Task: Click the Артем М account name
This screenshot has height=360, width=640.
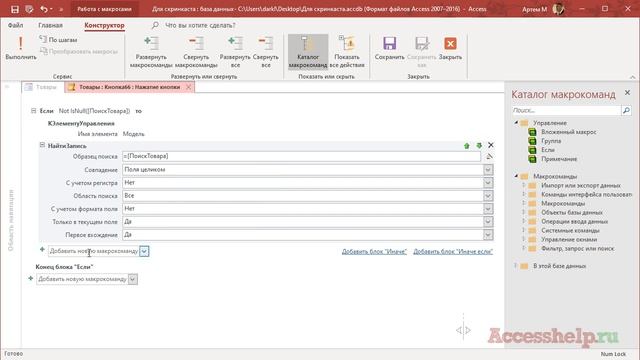Action: pyautogui.click(x=534, y=9)
